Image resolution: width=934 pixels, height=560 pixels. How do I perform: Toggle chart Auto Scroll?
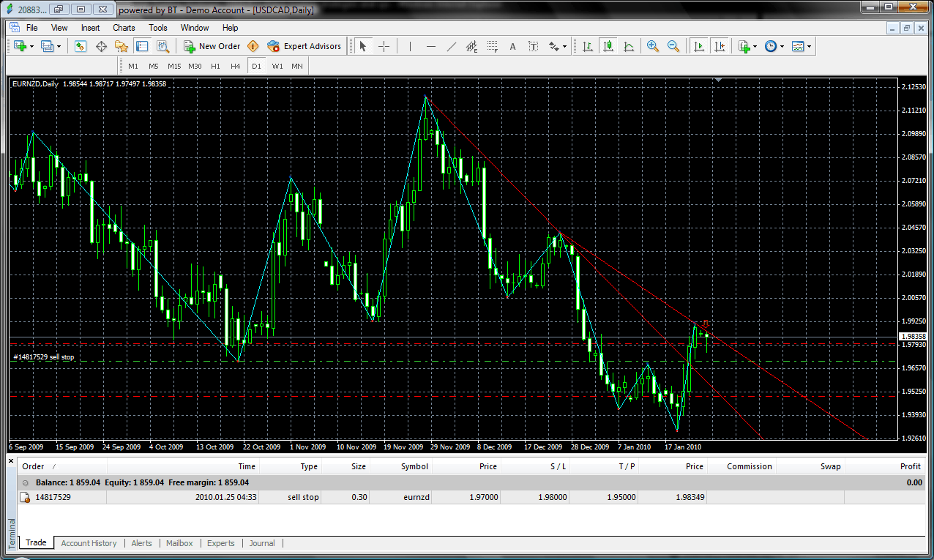pyautogui.click(x=699, y=46)
